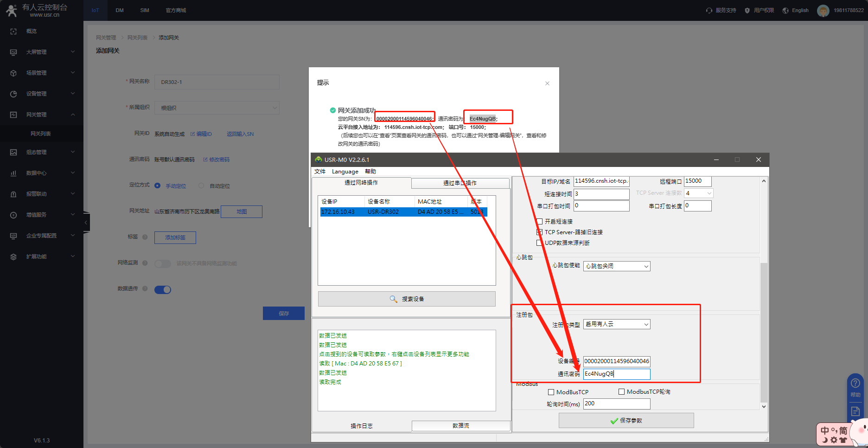Open the 所属组织 dropdown

217,108
